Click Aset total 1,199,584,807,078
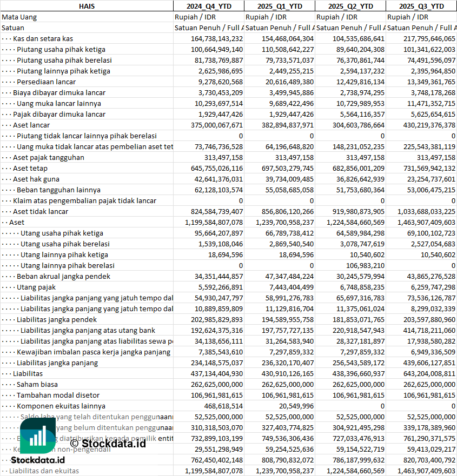This screenshot has width=457, height=476. pyautogui.click(x=214, y=223)
